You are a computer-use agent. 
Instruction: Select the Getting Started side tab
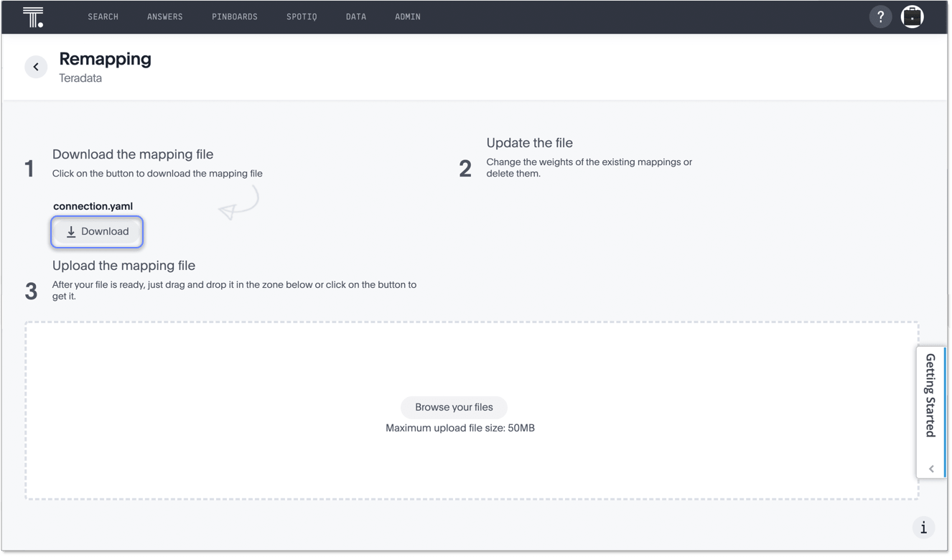(931, 393)
